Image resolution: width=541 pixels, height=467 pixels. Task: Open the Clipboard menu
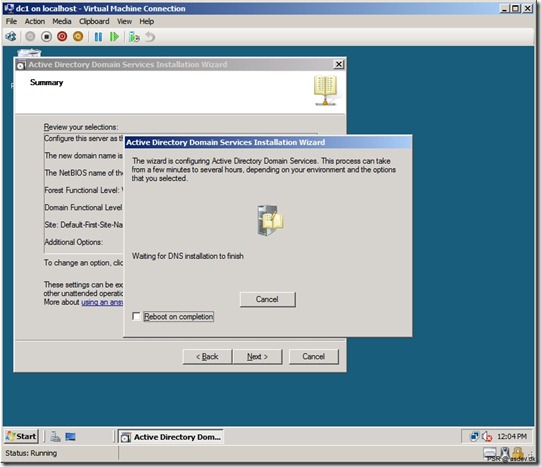pyautogui.click(x=94, y=21)
